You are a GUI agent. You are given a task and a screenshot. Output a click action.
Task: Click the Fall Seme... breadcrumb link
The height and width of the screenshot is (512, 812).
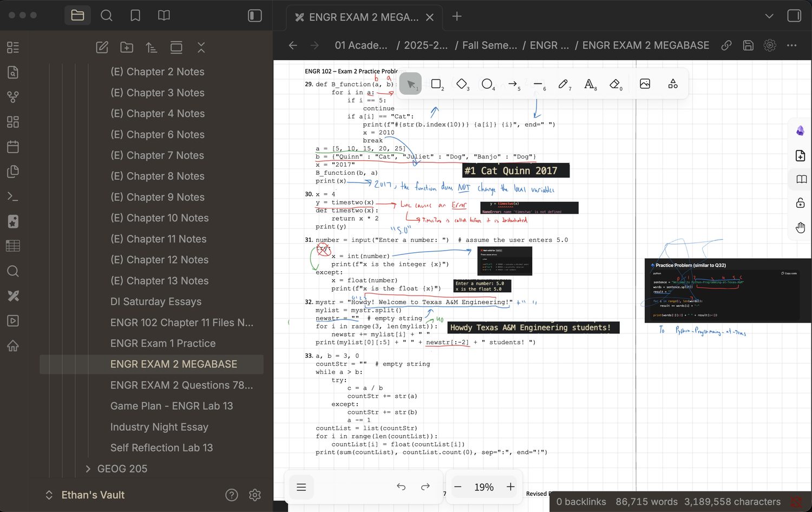(x=490, y=45)
